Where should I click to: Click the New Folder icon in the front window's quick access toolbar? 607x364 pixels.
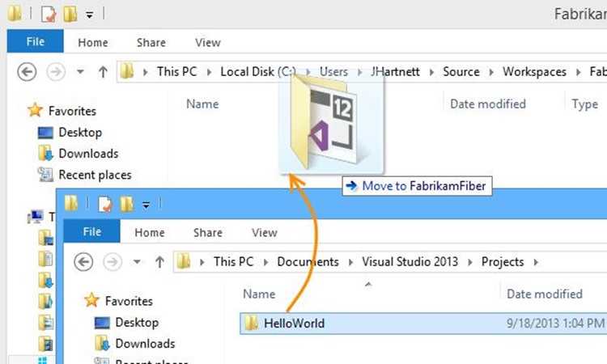click(127, 204)
